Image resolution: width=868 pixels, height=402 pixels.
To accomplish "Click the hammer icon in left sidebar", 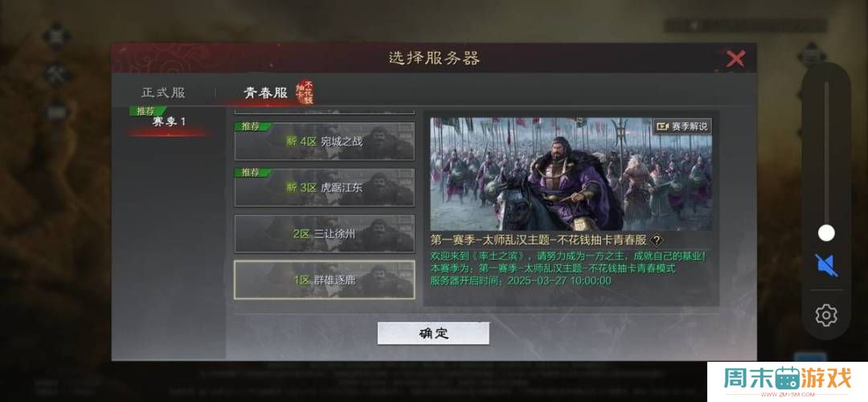I will 57,74.
